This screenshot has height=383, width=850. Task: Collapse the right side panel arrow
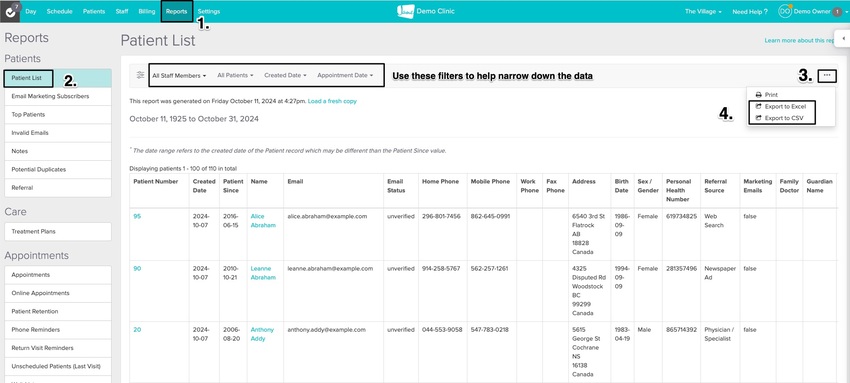[843, 38]
